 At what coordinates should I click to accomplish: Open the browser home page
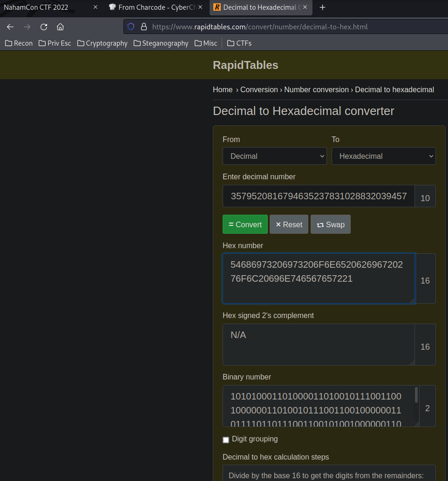[x=60, y=27]
